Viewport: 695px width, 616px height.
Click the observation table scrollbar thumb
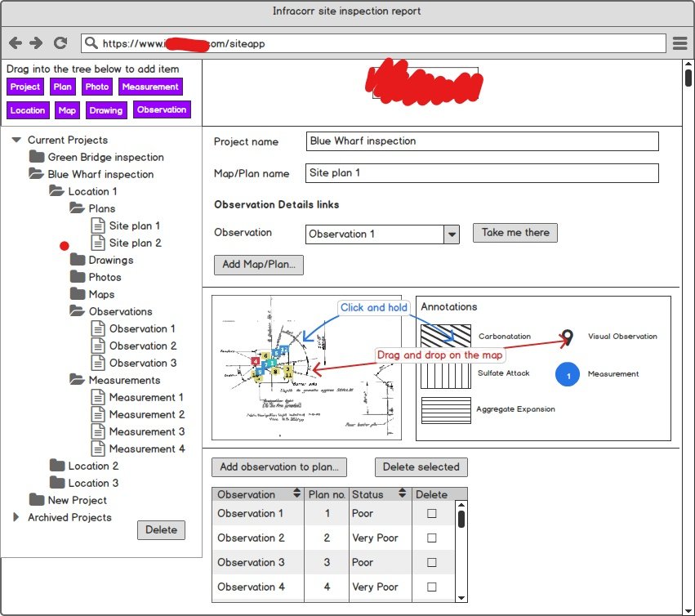(x=461, y=520)
